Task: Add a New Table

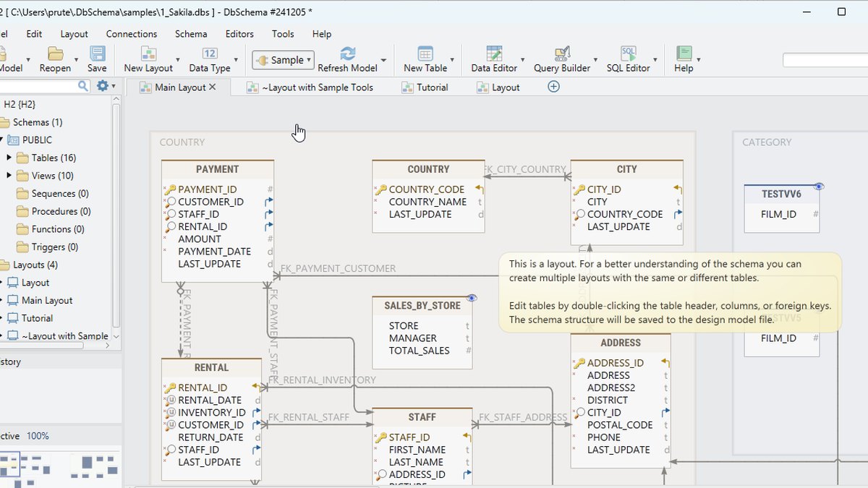Action: point(425,59)
